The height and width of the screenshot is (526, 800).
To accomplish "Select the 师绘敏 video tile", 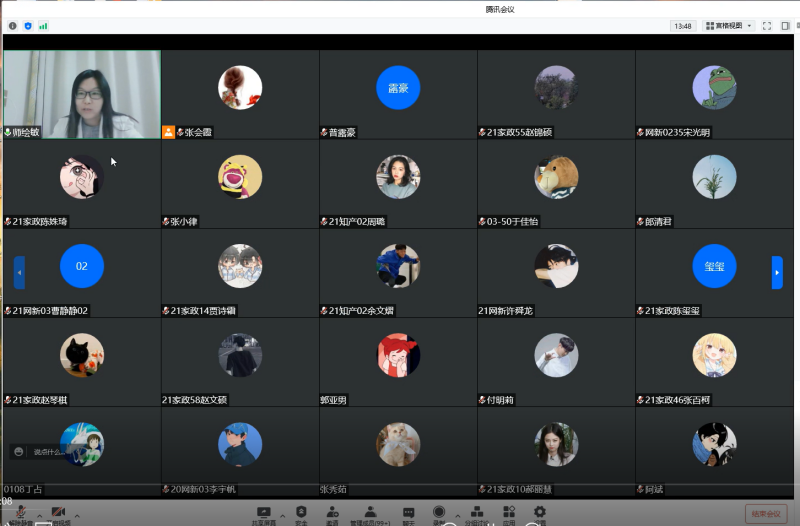I will pyautogui.click(x=81, y=94).
